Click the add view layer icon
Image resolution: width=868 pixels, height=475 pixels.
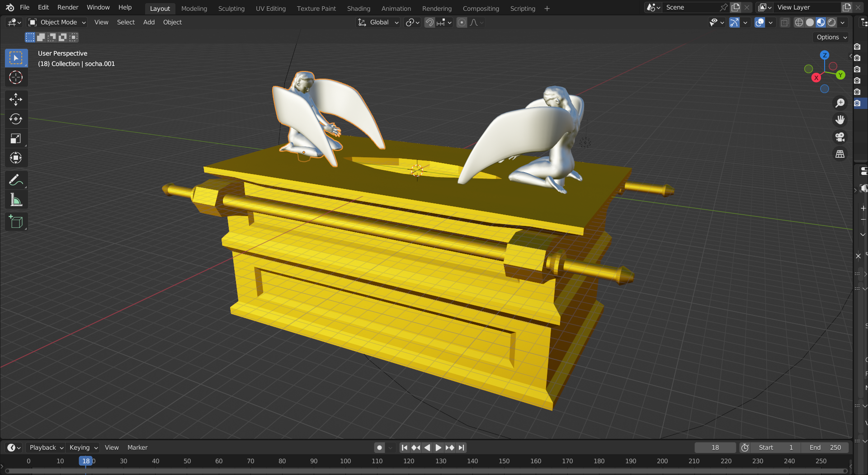[x=847, y=7]
